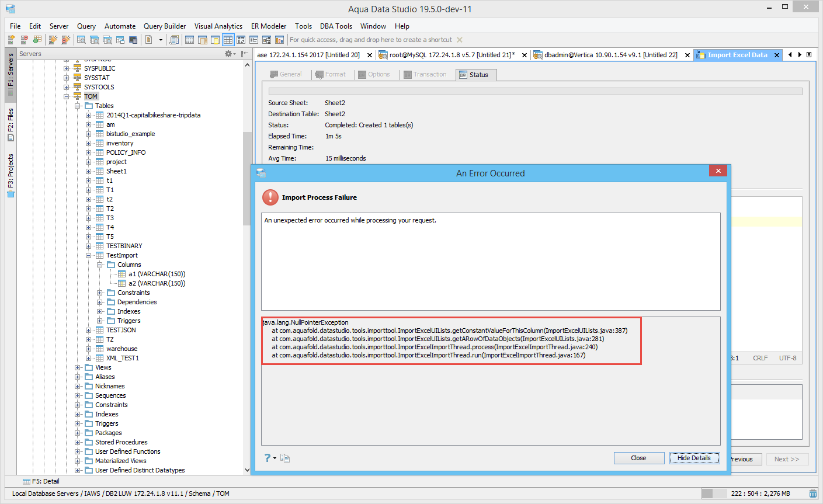This screenshot has width=823, height=504.
Task: Click the Servers panel collapse-to-side icon
Action: point(245,54)
